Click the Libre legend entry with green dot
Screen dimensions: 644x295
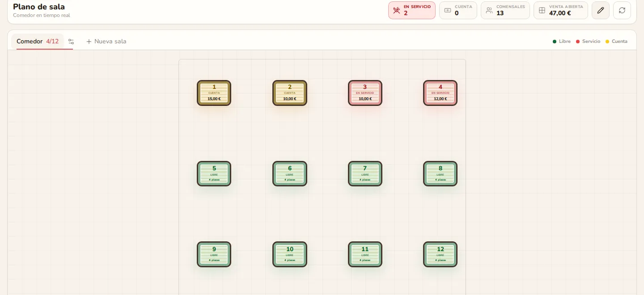tap(562, 42)
